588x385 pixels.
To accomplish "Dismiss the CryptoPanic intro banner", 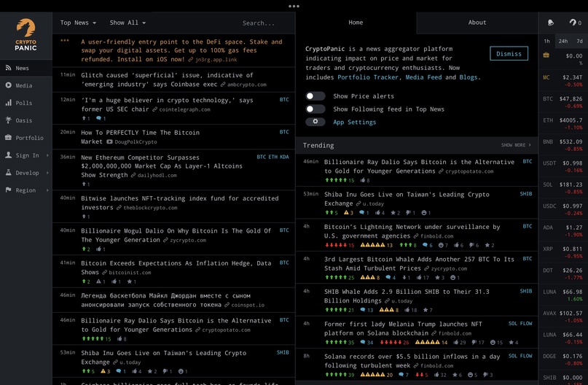I will pos(509,53).
